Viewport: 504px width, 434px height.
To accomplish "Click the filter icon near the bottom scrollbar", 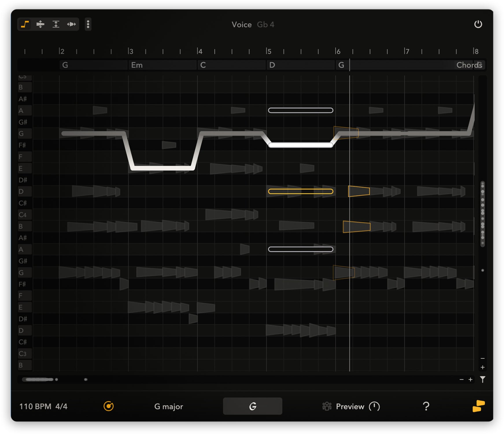I will point(483,380).
